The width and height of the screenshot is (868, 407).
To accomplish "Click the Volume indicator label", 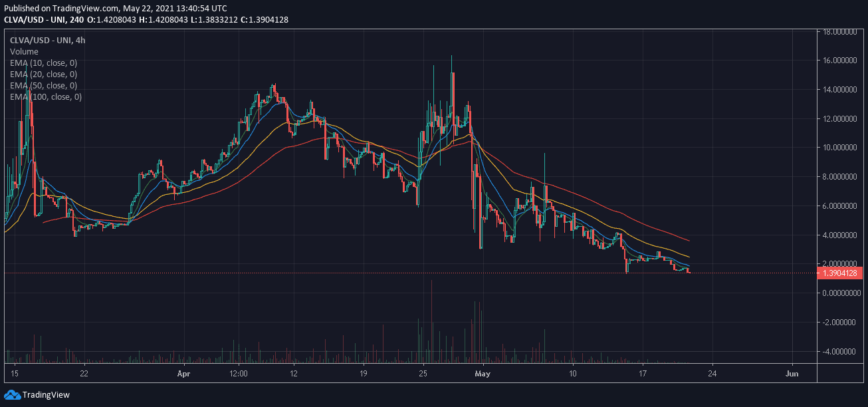I will tap(24, 52).
